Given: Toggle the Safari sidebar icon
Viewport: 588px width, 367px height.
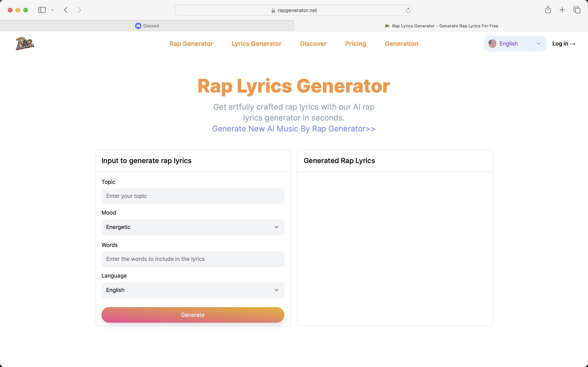Looking at the screenshot, I should point(42,10).
